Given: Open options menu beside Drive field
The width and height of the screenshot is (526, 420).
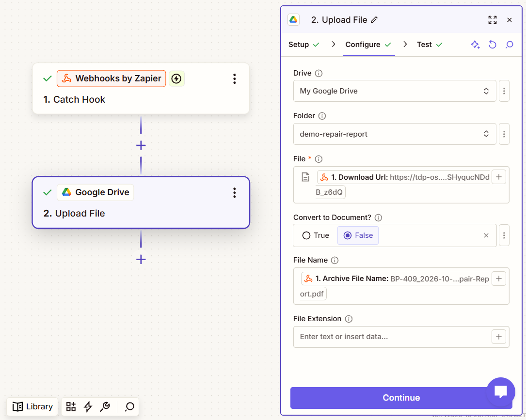Looking at the screenshot, I should (504, 91).
